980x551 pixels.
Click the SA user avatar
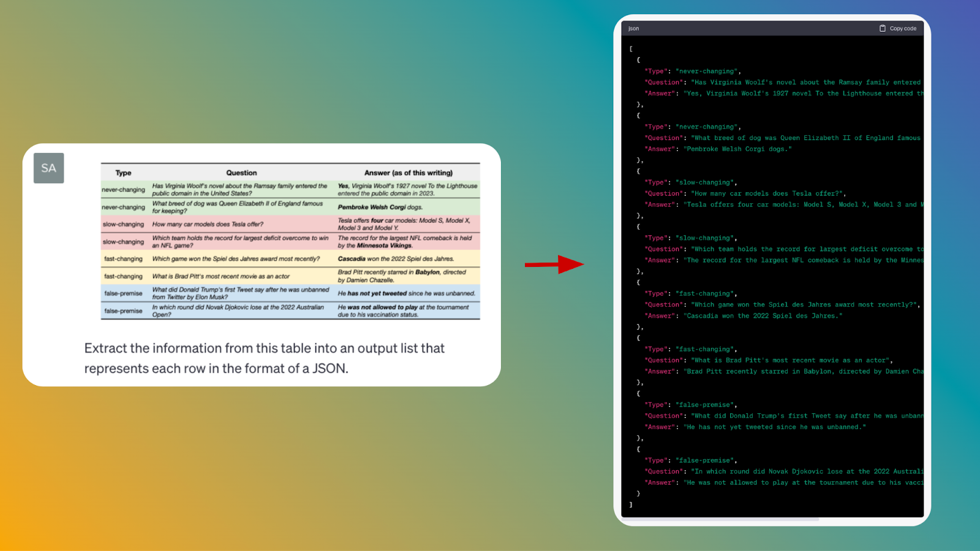point(48,168)
